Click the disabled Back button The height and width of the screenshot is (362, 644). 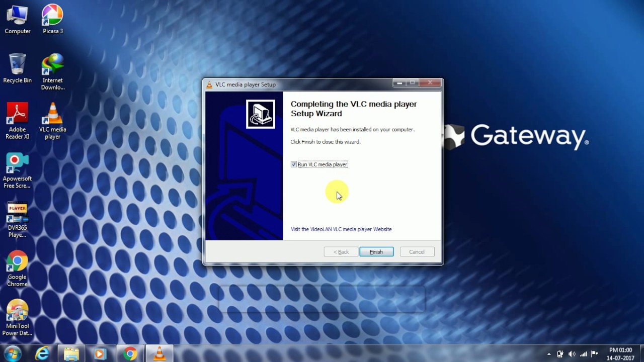[341, 252]
